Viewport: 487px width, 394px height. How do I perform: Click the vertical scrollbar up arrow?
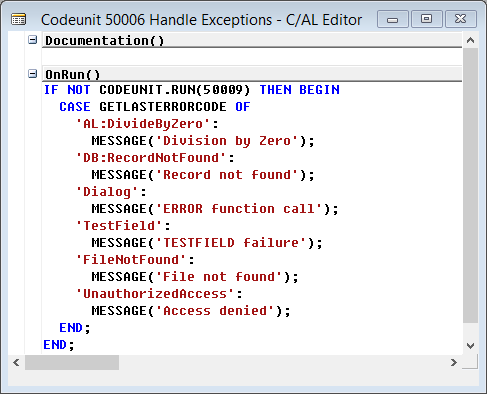470,40
